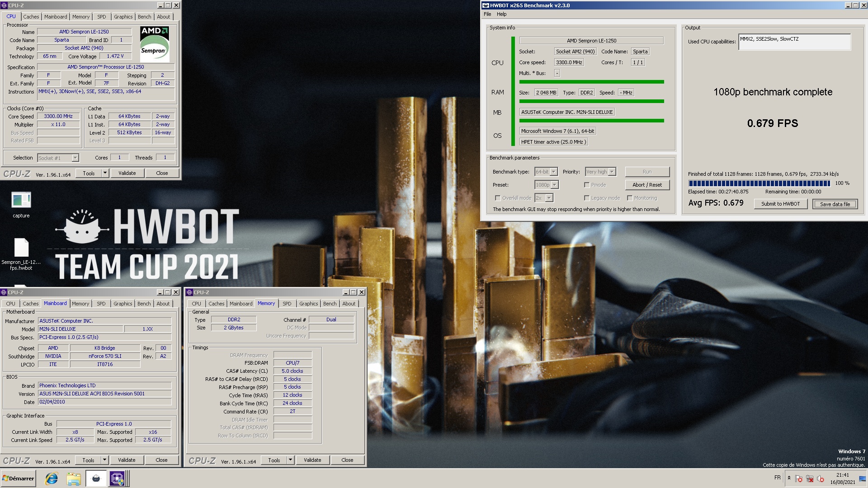
Task: Open the Sempron_LE-12... fps.hwbot file icon
Action: (21, 254)
